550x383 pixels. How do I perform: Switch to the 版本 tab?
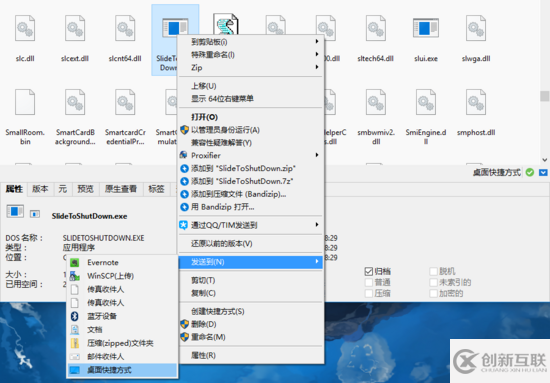[x=40, y=189]
